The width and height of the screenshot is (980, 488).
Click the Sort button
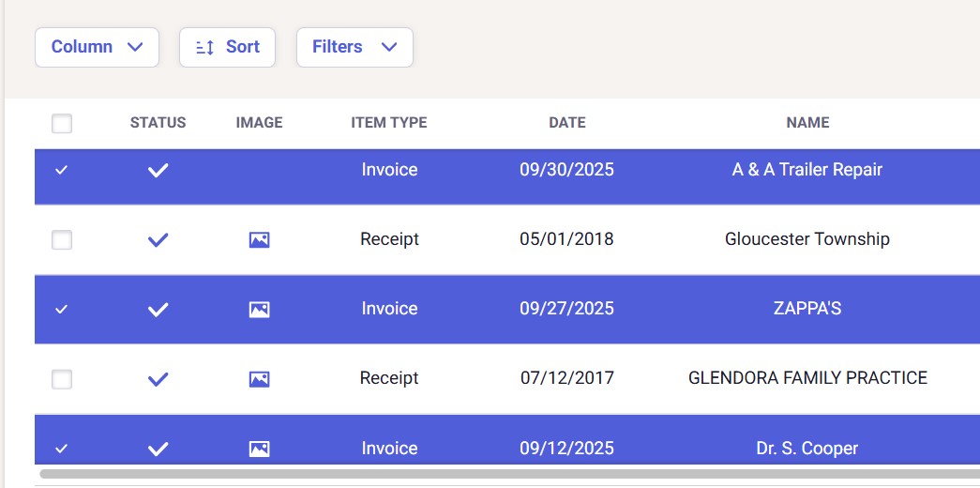pos(227,47)
